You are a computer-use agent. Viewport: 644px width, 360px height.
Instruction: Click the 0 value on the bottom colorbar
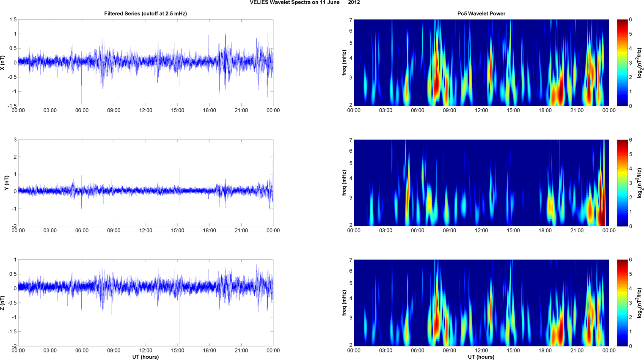point(630,346)
